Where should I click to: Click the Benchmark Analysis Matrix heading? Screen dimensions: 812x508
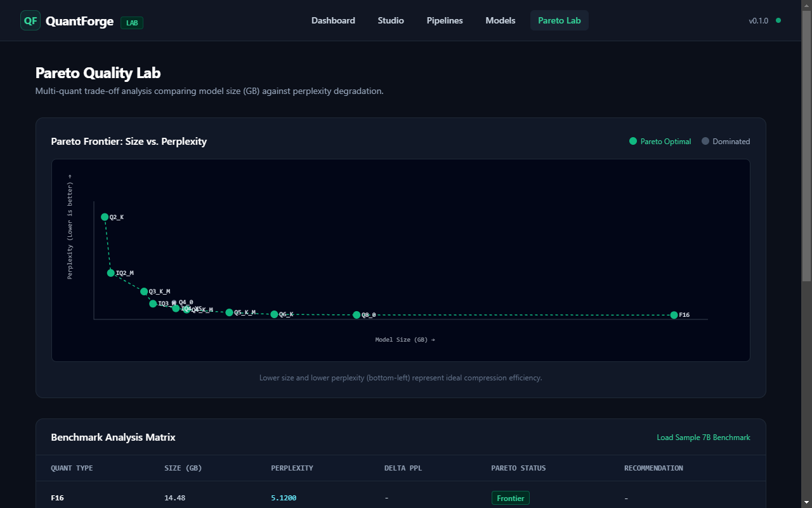tap(113, 438)
